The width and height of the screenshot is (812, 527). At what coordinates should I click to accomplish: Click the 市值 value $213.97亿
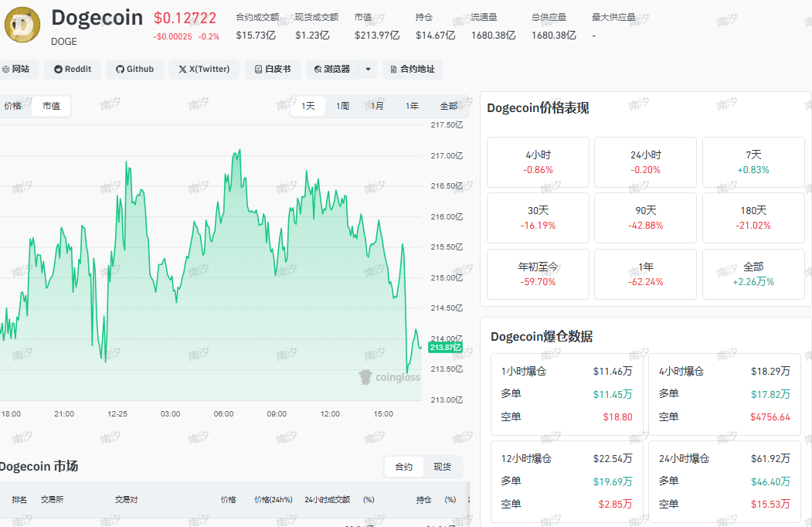pyautogui.click(x=377, y=36)
